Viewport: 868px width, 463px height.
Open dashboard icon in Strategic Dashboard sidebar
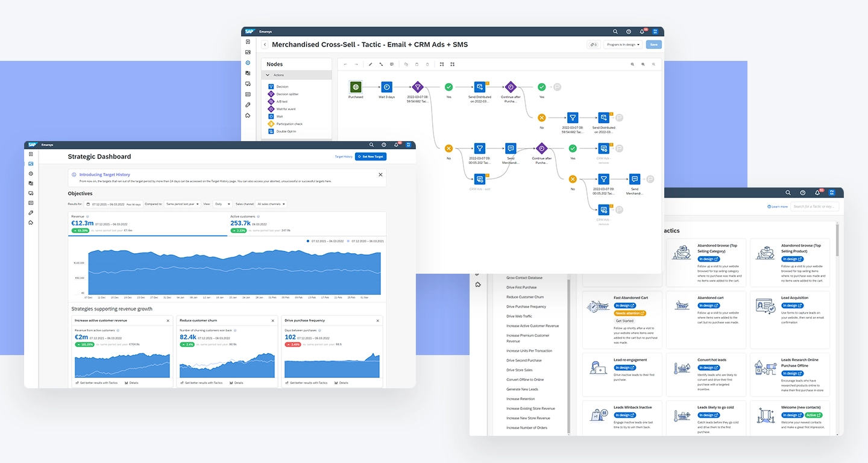tap(31, 164)
